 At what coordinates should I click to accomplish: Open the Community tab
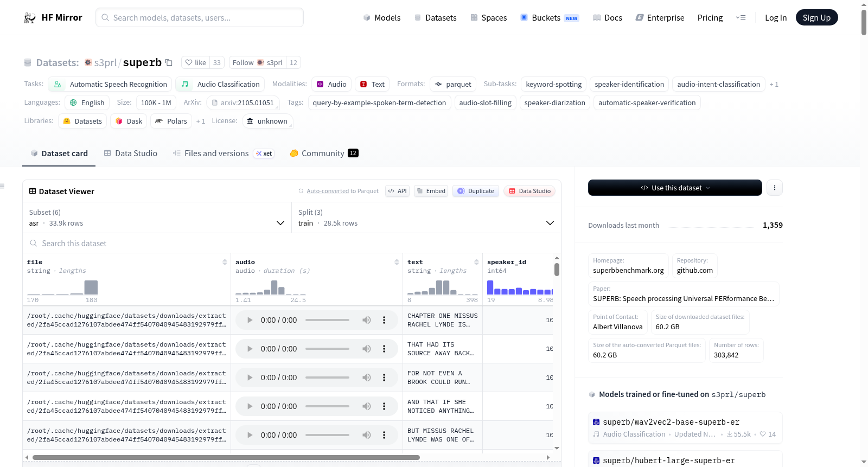click(324, 153)
